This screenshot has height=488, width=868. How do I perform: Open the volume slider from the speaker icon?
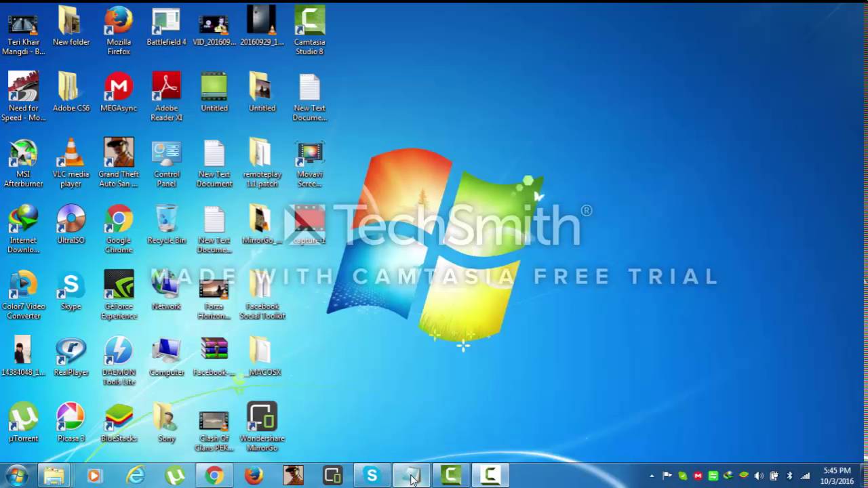759,475
